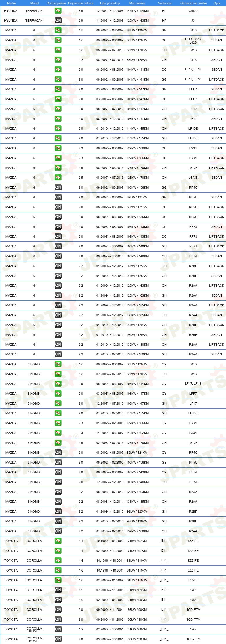The width and height of the screenshot is (226, 644).
Task: Click diesel ON icon in Terracan 2.9 row
Action: (58, 21)
